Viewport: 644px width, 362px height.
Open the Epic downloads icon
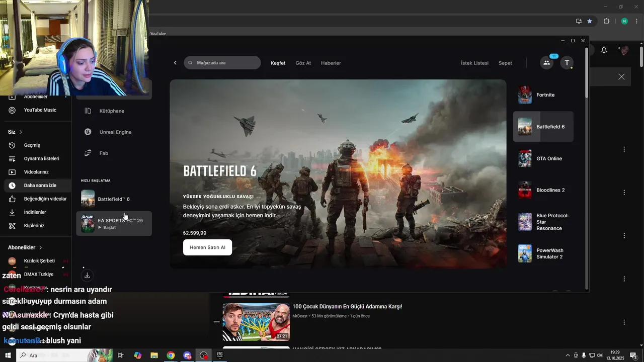tap(87, 275)
